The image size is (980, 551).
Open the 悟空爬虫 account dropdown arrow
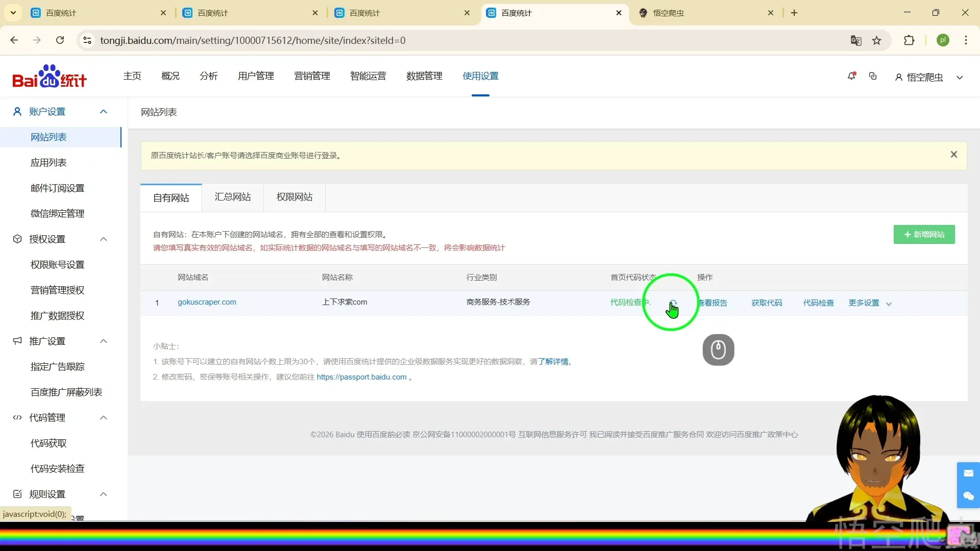pyautogui.click(x=960, y=78)
